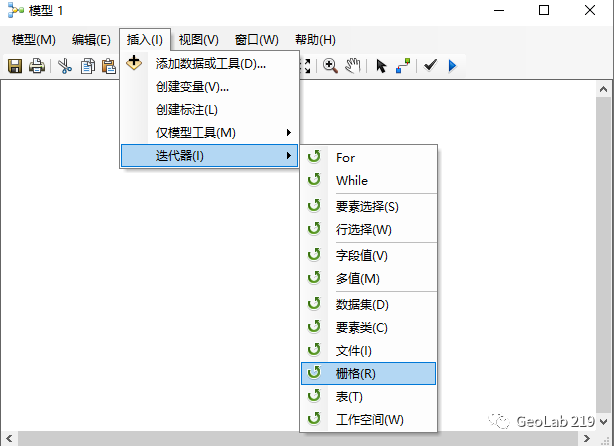This screenshot has width=614, height=446.
Task: Select the For iterator label
Action: 345,158
